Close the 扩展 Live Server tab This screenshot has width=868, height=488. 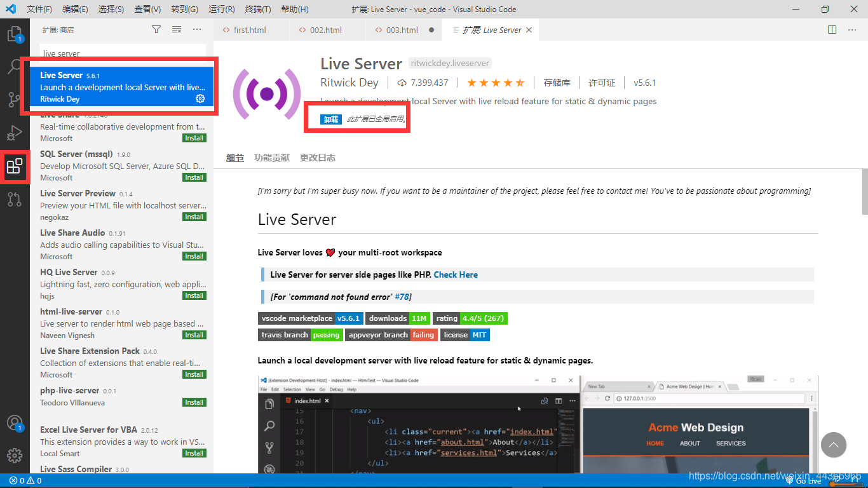coord(529,30)
